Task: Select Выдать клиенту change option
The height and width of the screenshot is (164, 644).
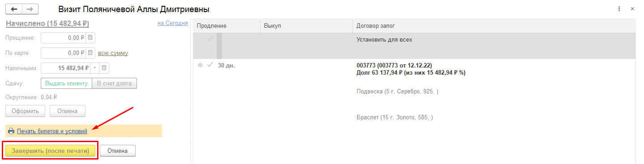Action: (66, 84)
